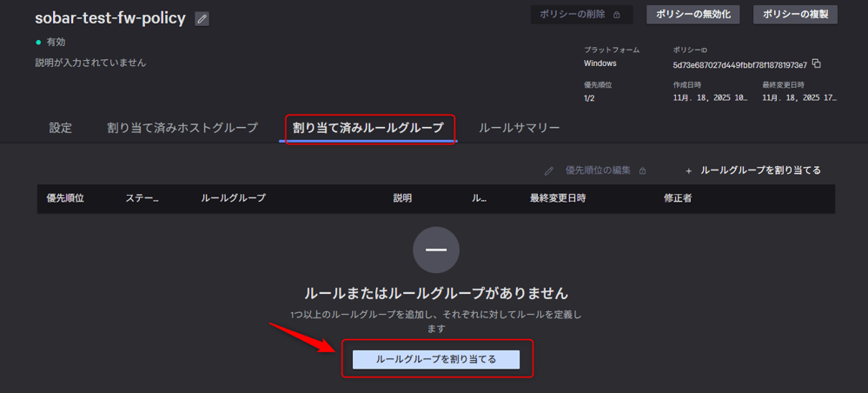Open the 設定 tab
The image size is (868, 393).
click(60, 128)
